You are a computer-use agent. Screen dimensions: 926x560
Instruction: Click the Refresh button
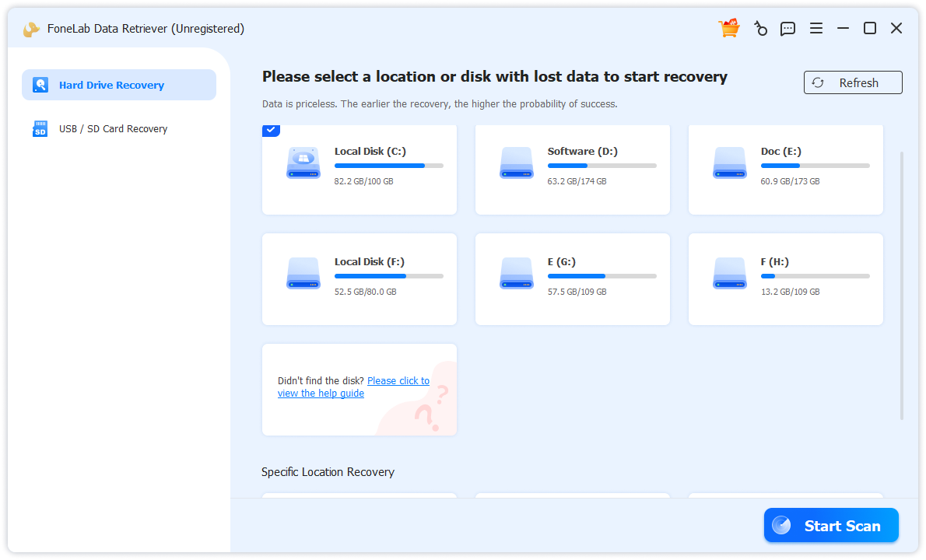click(853, 82)
